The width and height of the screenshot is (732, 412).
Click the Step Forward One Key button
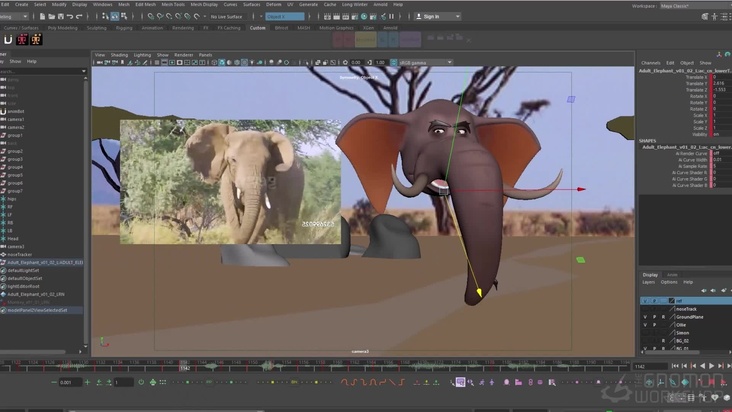click(721, 366)
